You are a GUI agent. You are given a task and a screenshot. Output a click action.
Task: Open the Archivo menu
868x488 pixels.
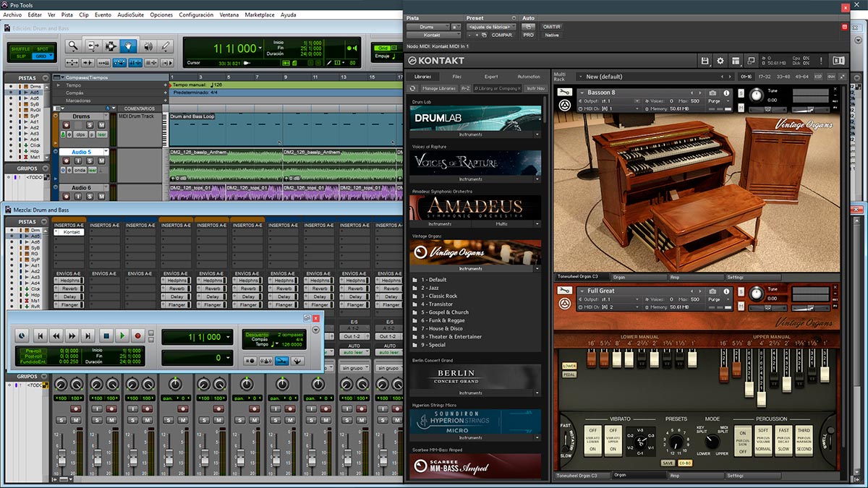(12, 14)
